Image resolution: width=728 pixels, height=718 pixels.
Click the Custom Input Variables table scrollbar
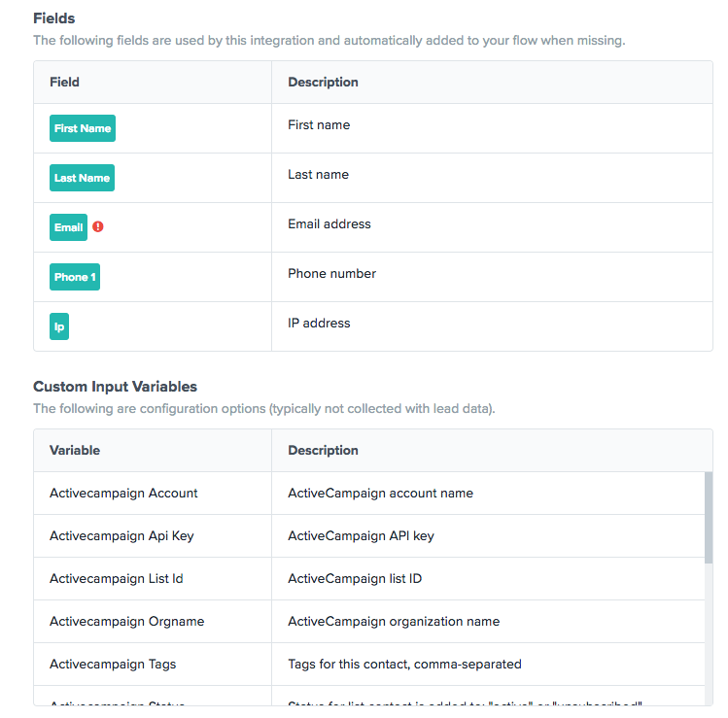(x=708, y=518)
